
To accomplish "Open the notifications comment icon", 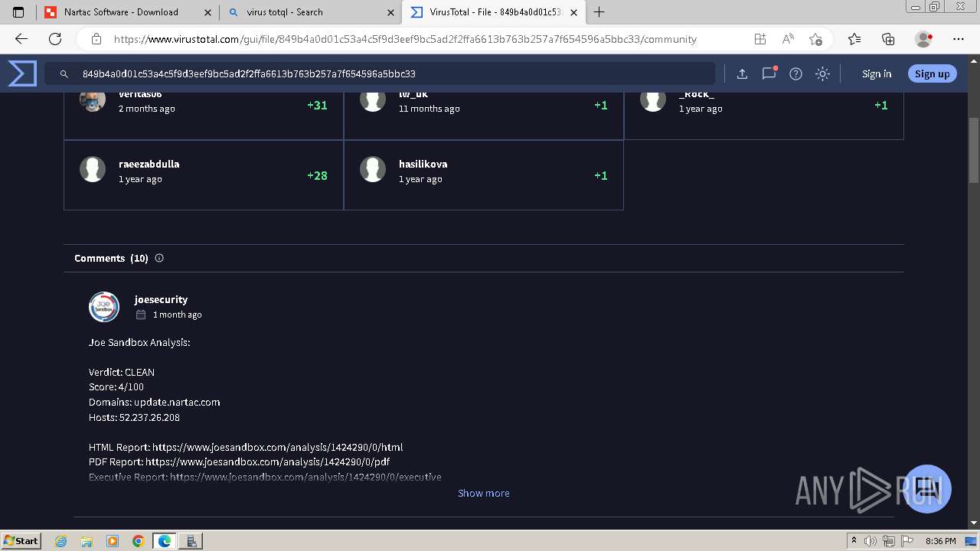I will 769,73.
